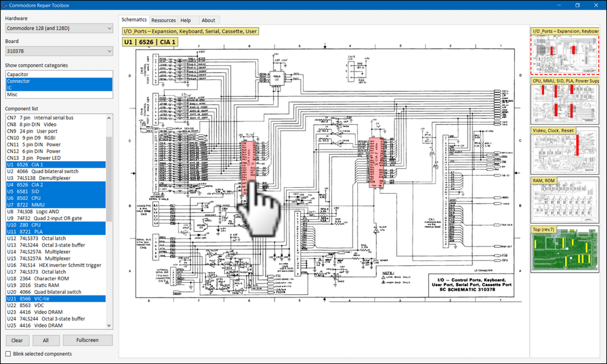Select U19 2016 Static RAM
The image size is (607, 364).
[56, 285]
